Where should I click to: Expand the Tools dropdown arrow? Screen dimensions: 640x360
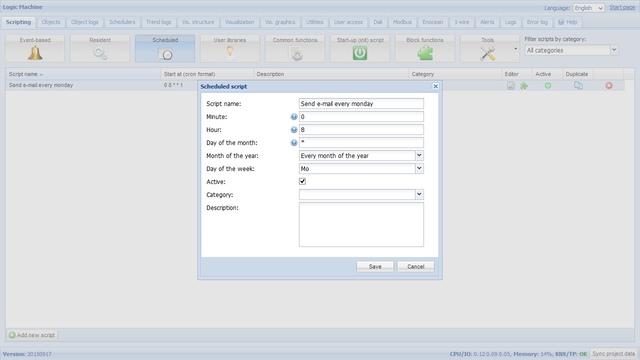[x=516, y=49]
